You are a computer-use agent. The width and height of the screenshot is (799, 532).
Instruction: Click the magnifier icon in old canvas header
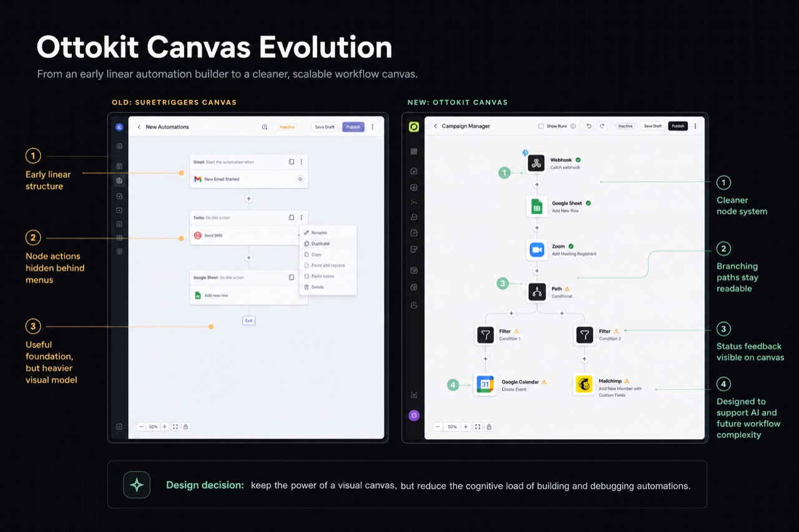[x=265, y=127]
